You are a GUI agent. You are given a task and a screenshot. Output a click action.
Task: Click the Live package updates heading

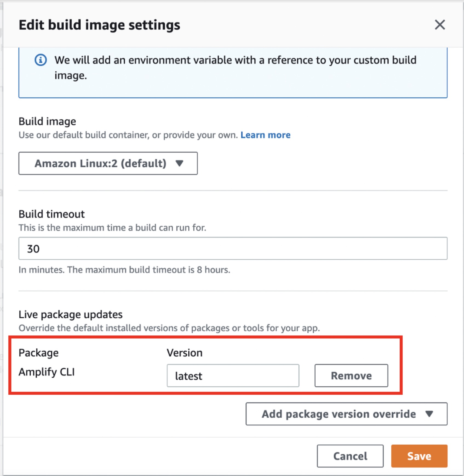[70, 314]
